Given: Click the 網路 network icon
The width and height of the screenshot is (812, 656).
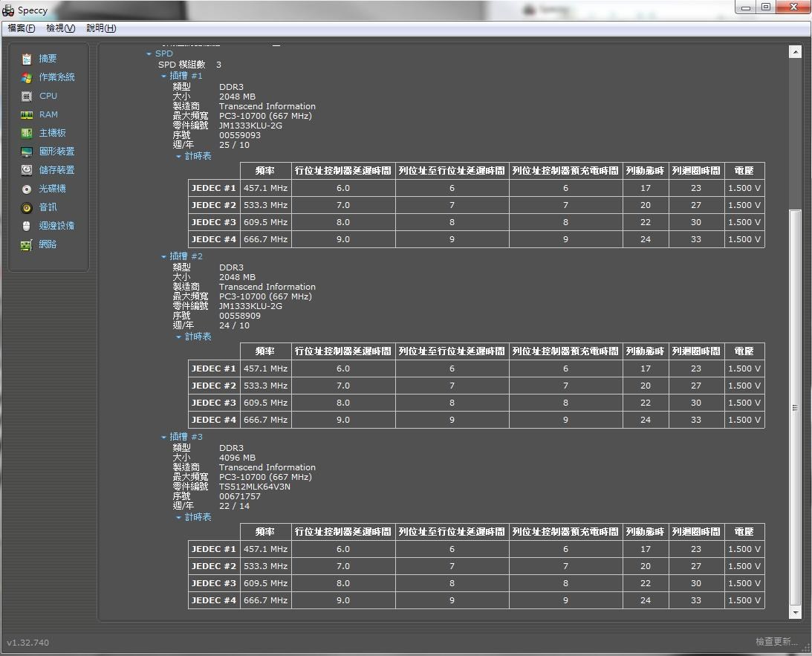Looking at the screenshot, I should 27,244.
